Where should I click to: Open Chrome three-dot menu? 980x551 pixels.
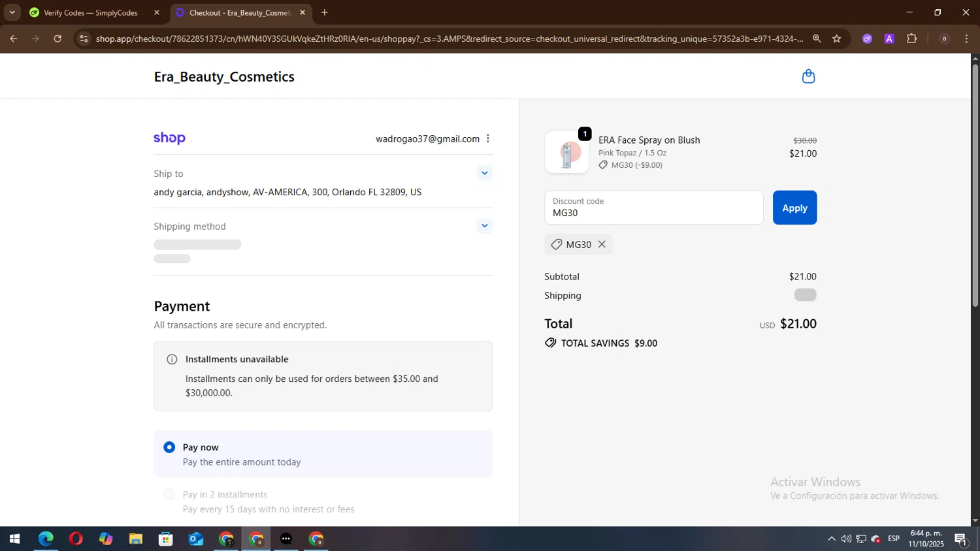coord(967,39)
